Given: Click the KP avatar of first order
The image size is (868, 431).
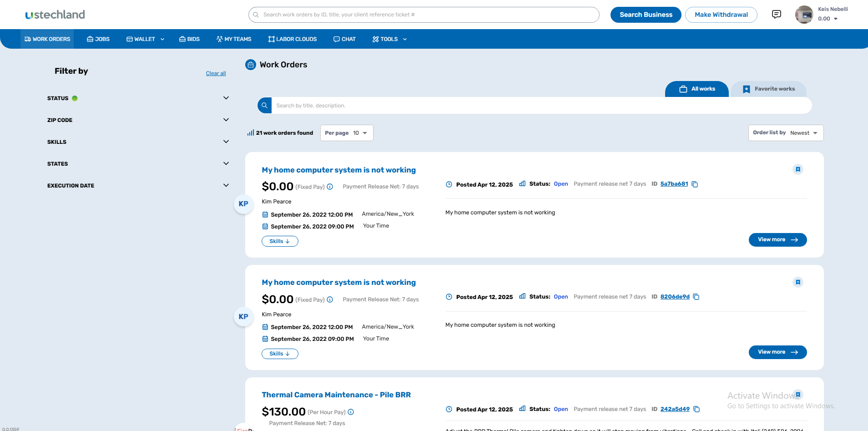Looking at the screenshot, I should coord(243,204).
